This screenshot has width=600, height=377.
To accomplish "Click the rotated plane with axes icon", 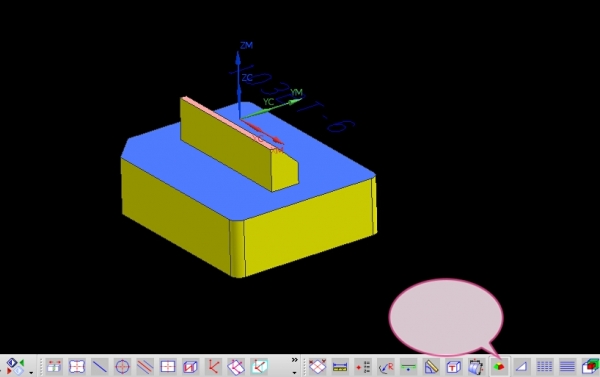I will coord(236,367).
